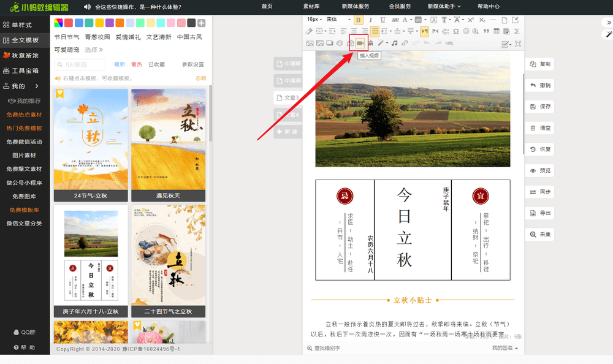Image resolution: width=613 pixels, height=364 pixels.
Task: Click the eraser clear-format icon
Action: pos(309,31)
